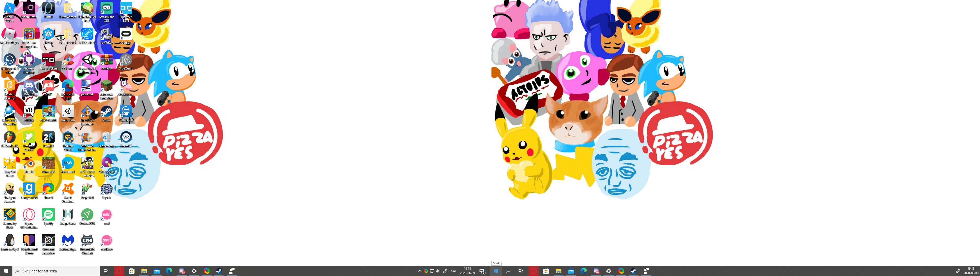Switch input language via SWE indicator
This screenshot has height=276, width=980.
click(454, 271)
